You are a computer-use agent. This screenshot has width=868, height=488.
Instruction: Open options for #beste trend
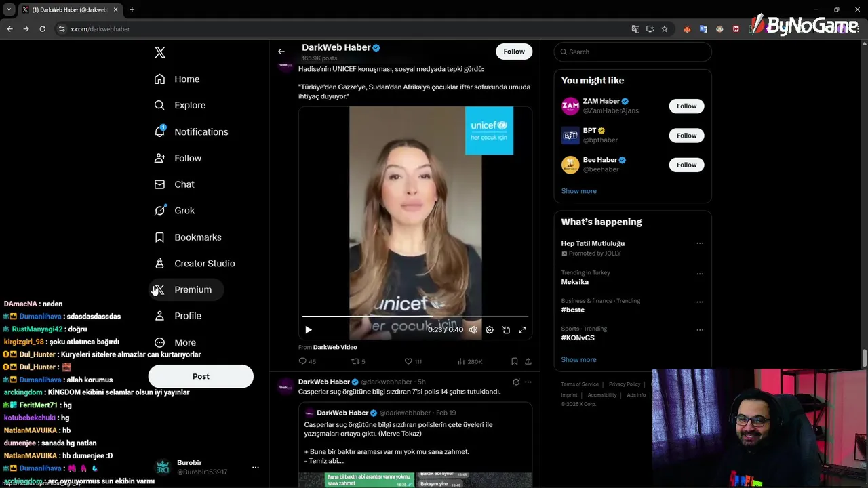tap(700, 302)
